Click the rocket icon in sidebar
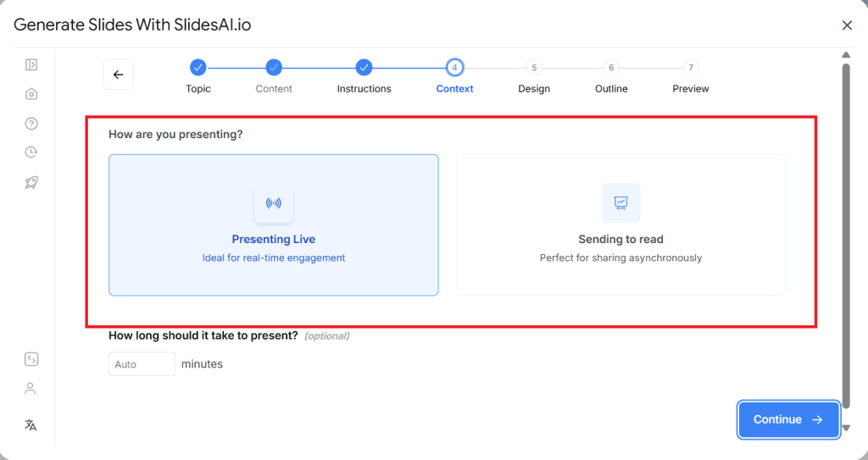 pyautogui.click(x=31, y=182)
